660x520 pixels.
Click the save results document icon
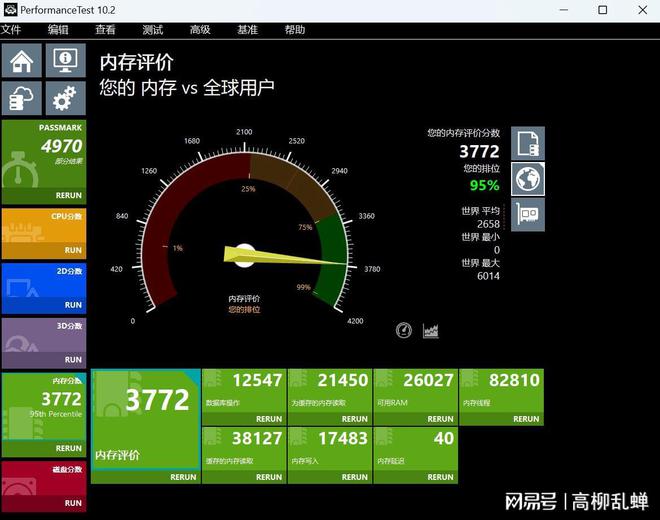coord(528,143)
